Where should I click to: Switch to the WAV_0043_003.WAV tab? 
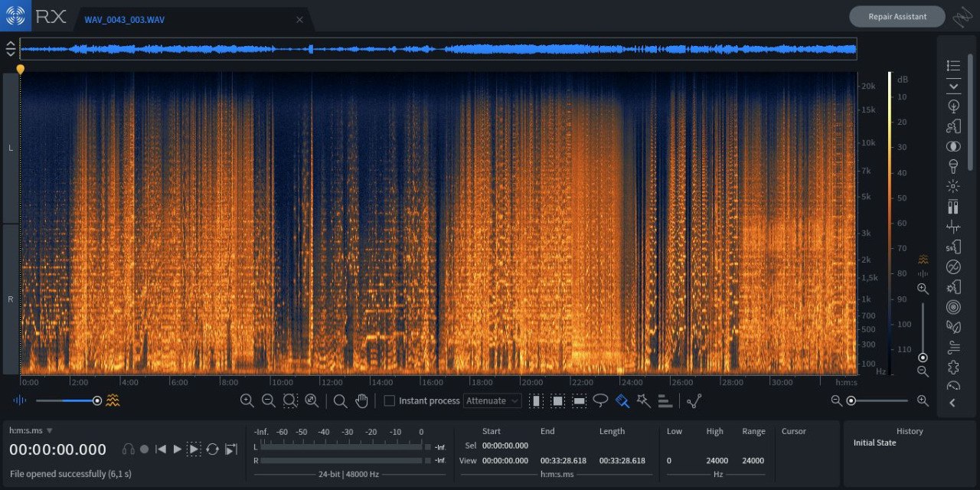[124, 19]
